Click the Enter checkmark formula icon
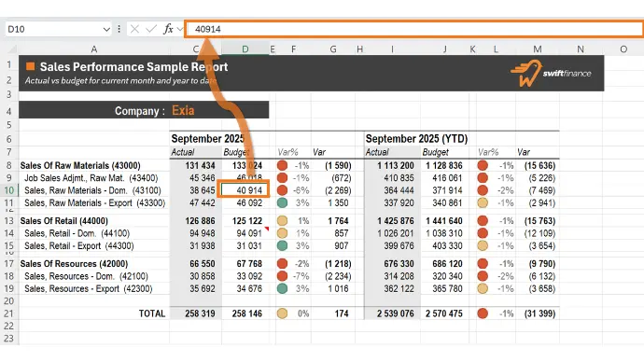 pyautogui.click(x=150, y=29)
